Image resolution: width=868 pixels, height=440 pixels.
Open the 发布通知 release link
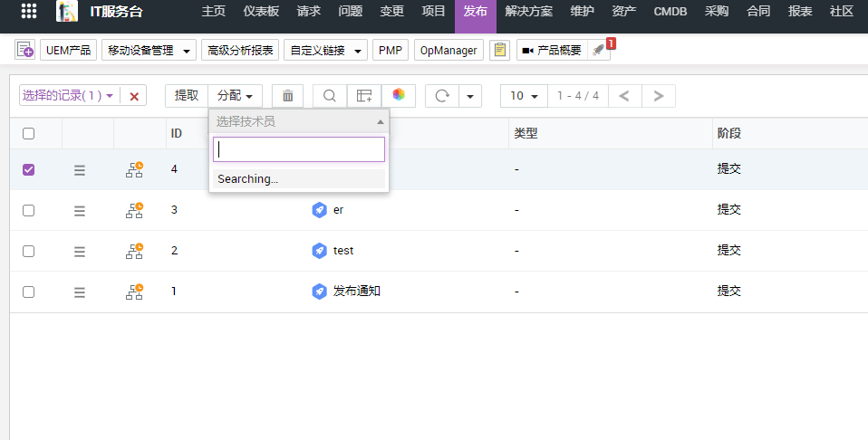tap(356, 292)
